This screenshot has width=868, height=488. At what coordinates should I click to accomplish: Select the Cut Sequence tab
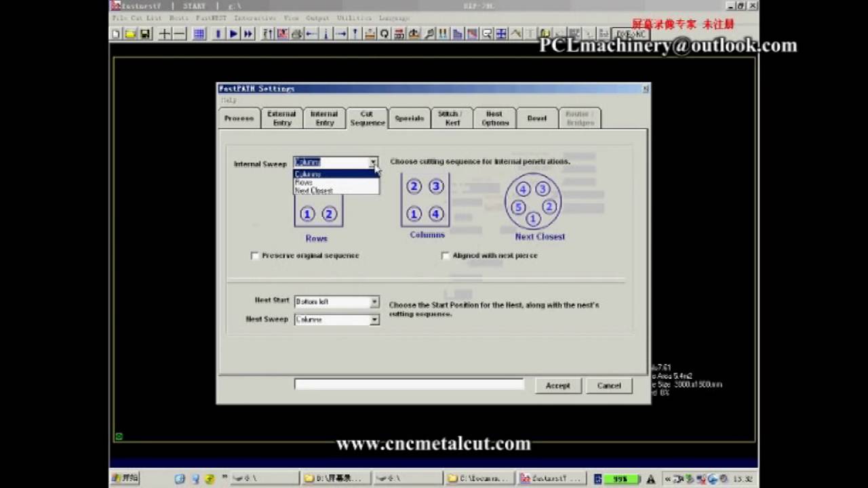367,118
